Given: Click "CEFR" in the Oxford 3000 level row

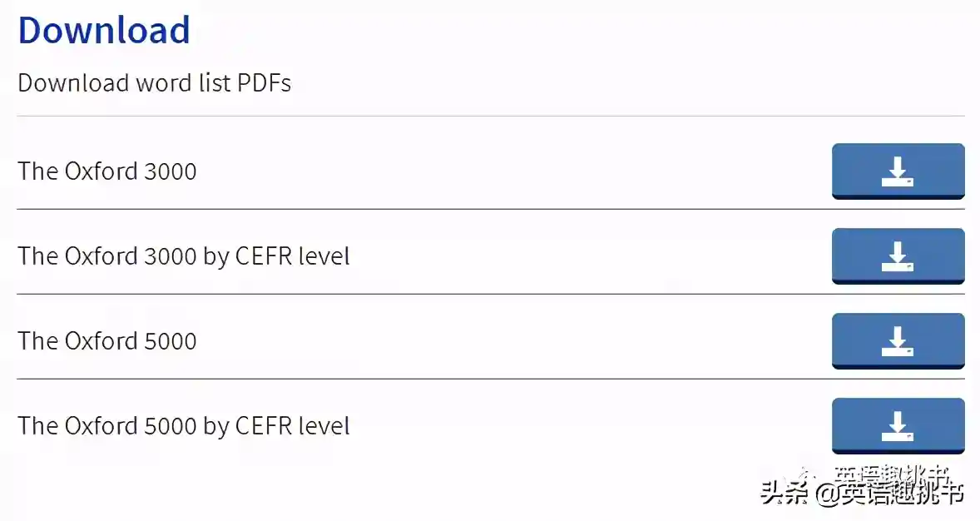Looking at the screenshot, I should click(x=263, y=256).
